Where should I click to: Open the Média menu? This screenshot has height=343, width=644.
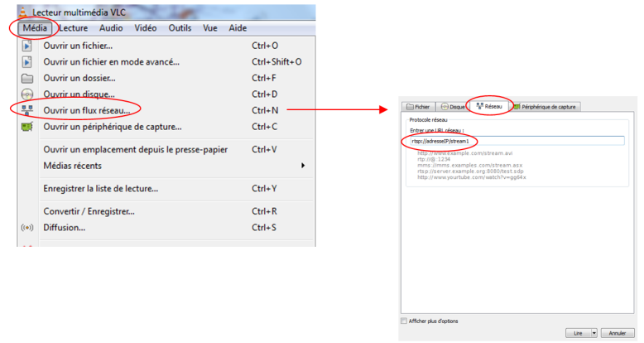35,28
